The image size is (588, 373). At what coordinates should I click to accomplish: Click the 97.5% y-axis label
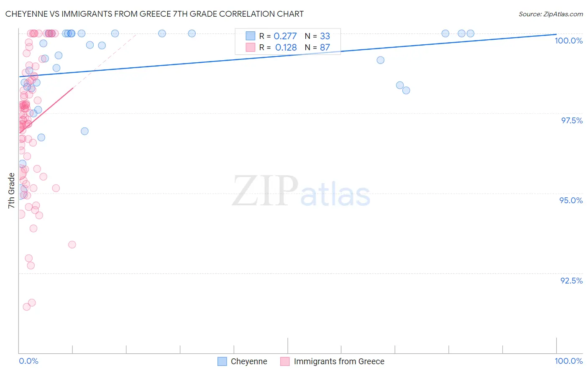[572, 120]
